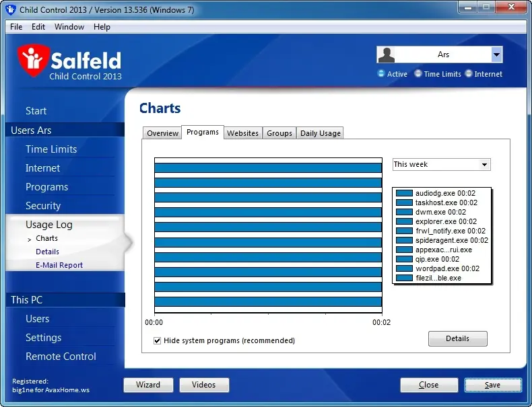Select dwm.exe 00:02 legend entry
532x407 pixels.
point(440,212)
